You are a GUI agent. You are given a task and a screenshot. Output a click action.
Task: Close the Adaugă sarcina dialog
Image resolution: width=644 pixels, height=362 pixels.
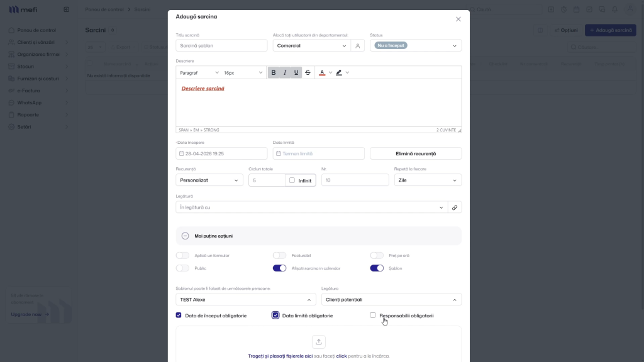pyautogui.click(x=458, y=19)
